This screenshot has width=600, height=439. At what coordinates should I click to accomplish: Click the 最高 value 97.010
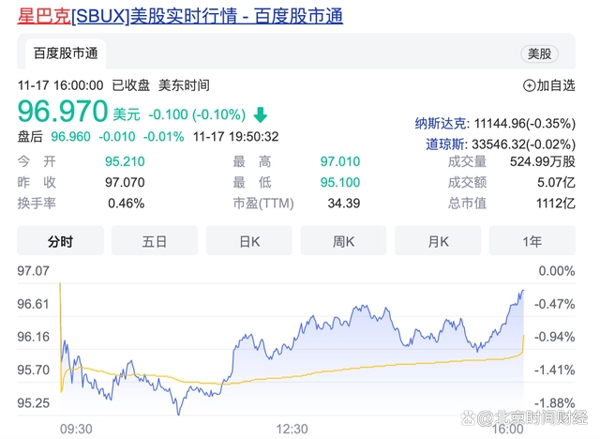[340, 162]
